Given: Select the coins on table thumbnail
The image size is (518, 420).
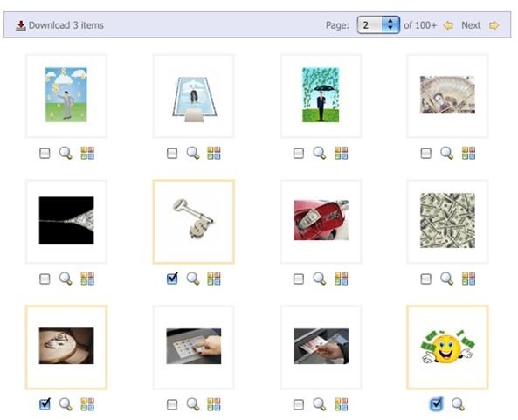Looking at the screenshot, I should (x=66, y=346).
